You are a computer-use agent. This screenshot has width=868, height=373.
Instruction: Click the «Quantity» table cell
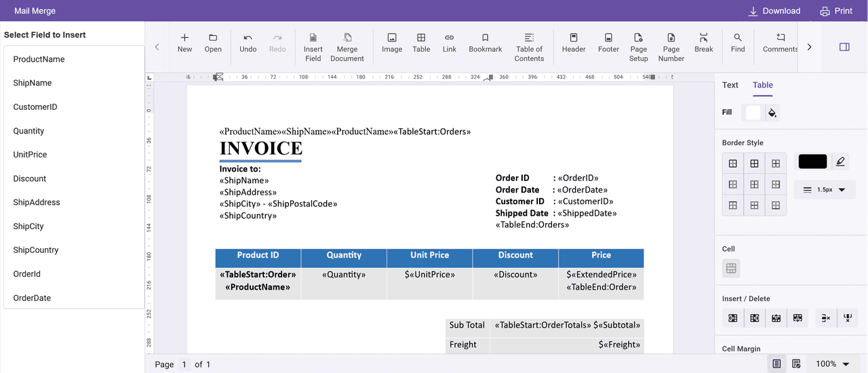344,283
